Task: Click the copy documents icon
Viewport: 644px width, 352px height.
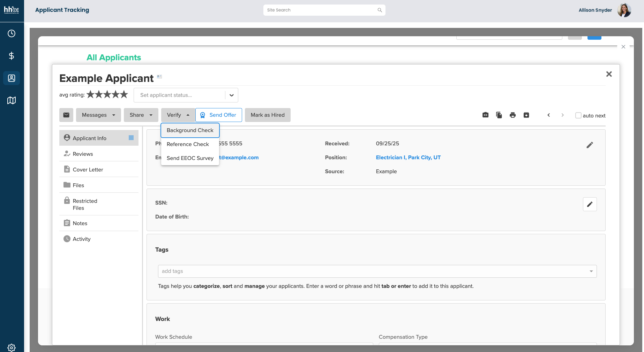Action: click(499, 115)
